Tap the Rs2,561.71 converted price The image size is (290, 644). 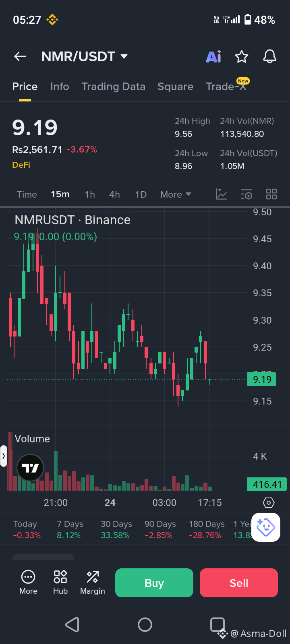pyautogui.click(x=37, y=150)
